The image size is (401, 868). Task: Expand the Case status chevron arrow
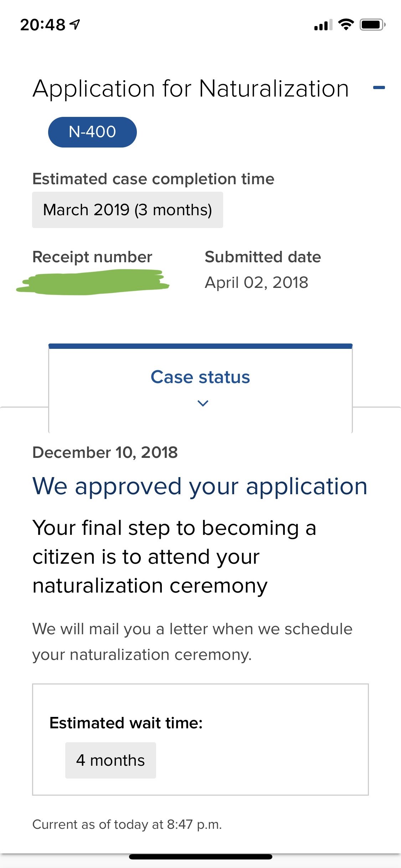[203, 403]
